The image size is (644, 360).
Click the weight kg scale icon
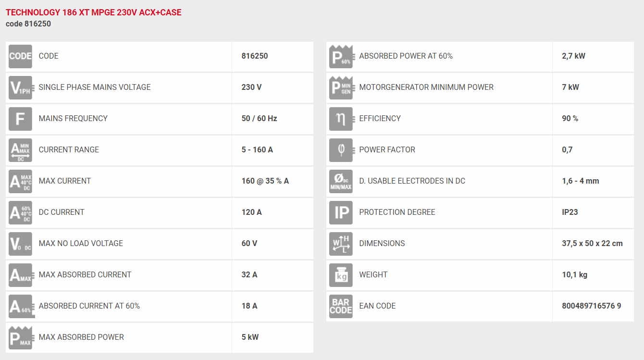click(x=341, y=275)
